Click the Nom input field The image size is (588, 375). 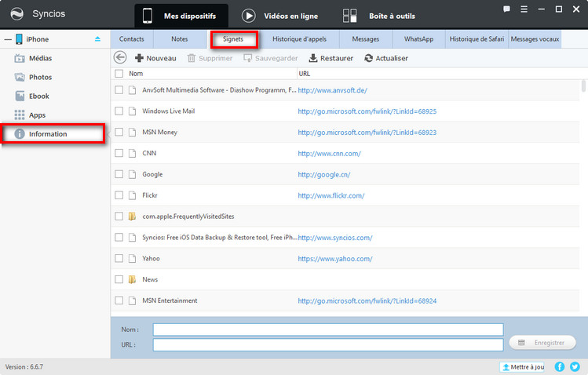click(x=327, y=329)
